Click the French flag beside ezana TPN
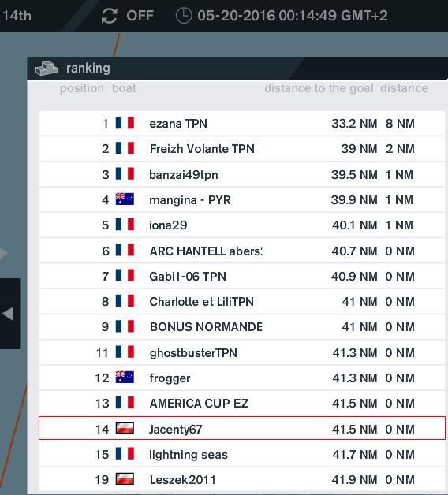Image resolution: width=448 pixels, height=495 pixels. coord(125,123)
